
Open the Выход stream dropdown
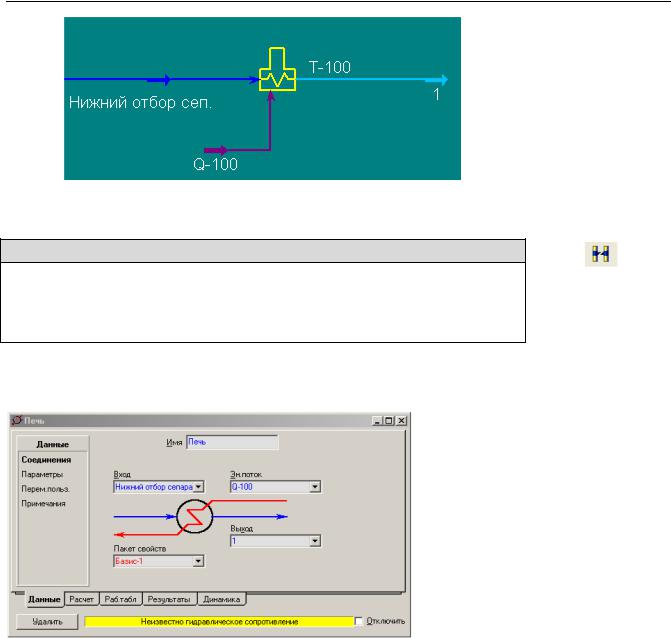coord(315,541)
